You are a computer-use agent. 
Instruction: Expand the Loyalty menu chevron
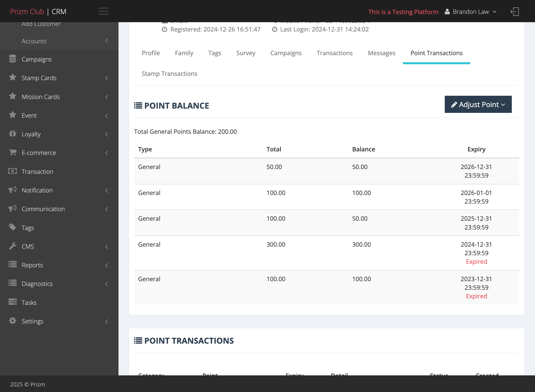click(x=107, y=134)
